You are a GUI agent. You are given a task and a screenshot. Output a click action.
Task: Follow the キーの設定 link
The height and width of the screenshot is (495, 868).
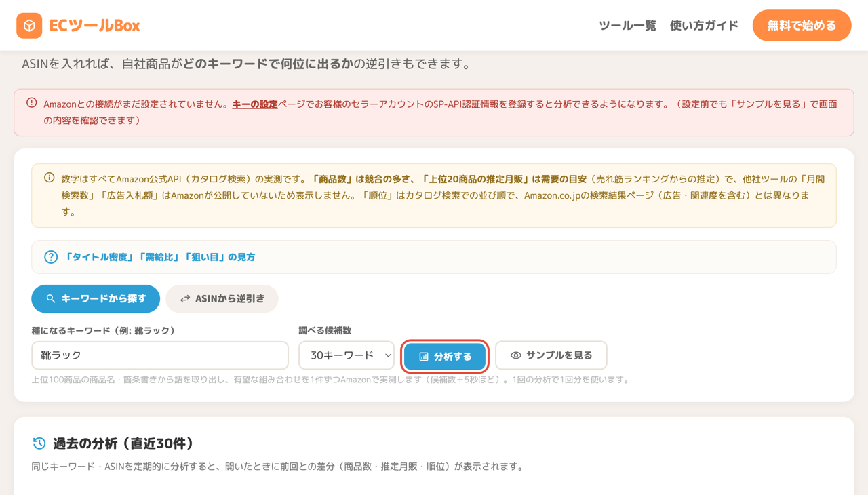click(x=255, y=104)
